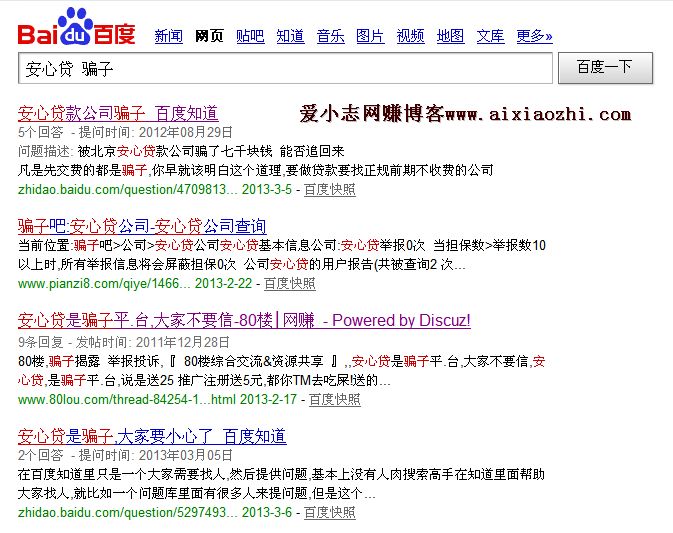
Task: Open the 知道 tab
Action: point(290,36)
